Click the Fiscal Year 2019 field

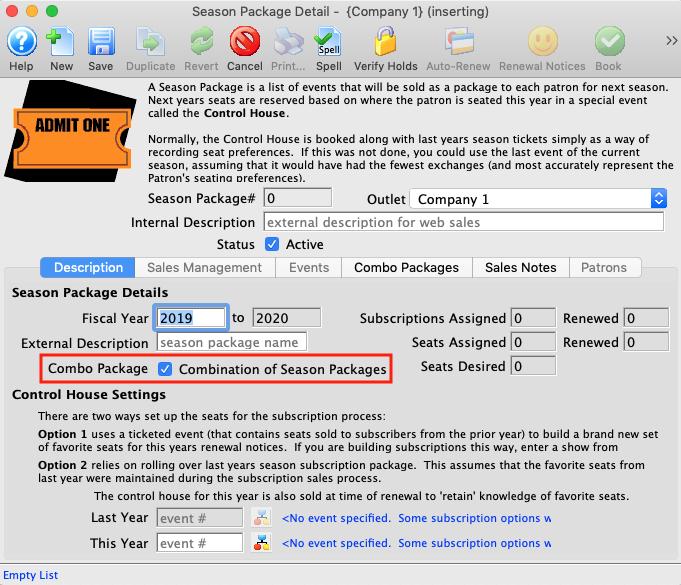[191, 318]
